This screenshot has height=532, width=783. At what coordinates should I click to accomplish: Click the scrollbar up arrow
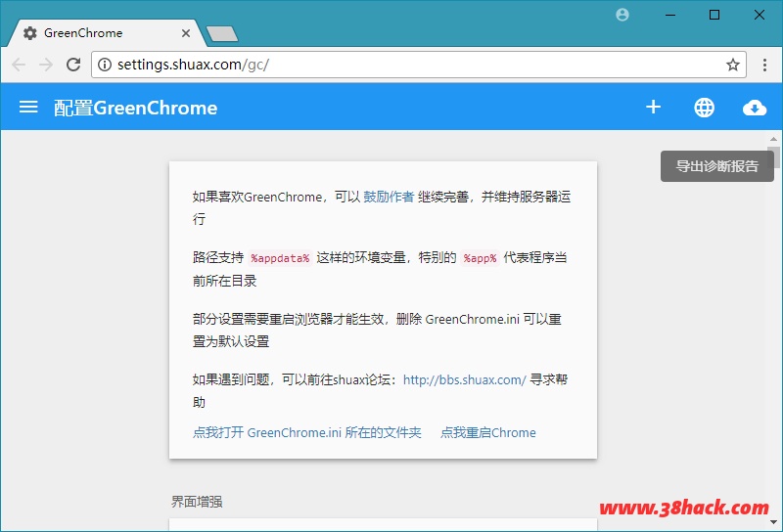(773, 139)
